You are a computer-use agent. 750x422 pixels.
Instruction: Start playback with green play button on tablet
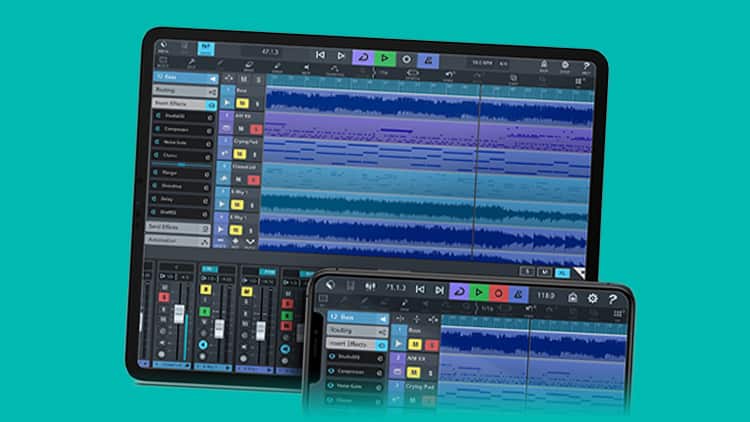click(385, 58)
